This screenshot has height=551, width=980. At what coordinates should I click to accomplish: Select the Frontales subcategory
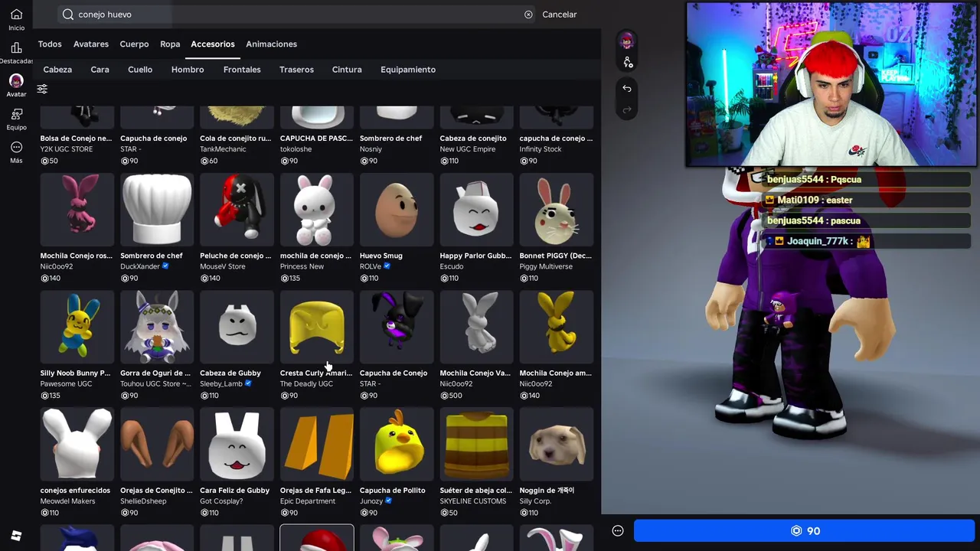click(242, 70)
